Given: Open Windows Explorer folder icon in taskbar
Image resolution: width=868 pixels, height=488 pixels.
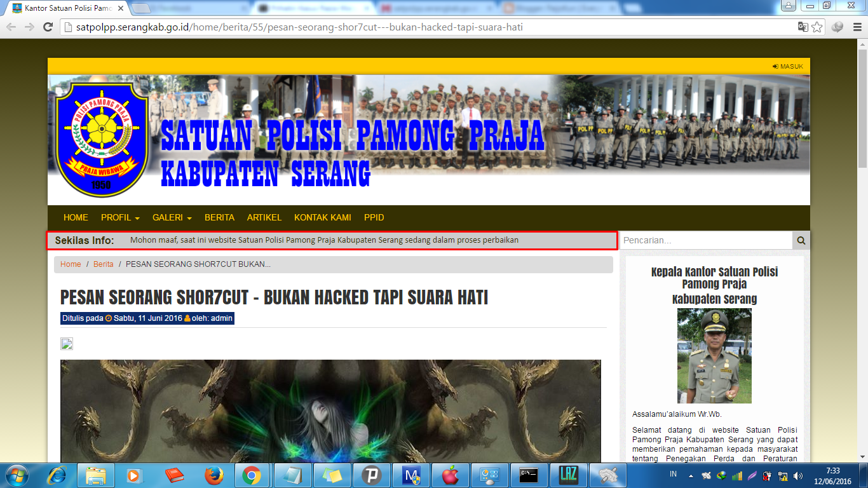Looking at the screenshot, I should pyautogui.click(x=96, y=475).
